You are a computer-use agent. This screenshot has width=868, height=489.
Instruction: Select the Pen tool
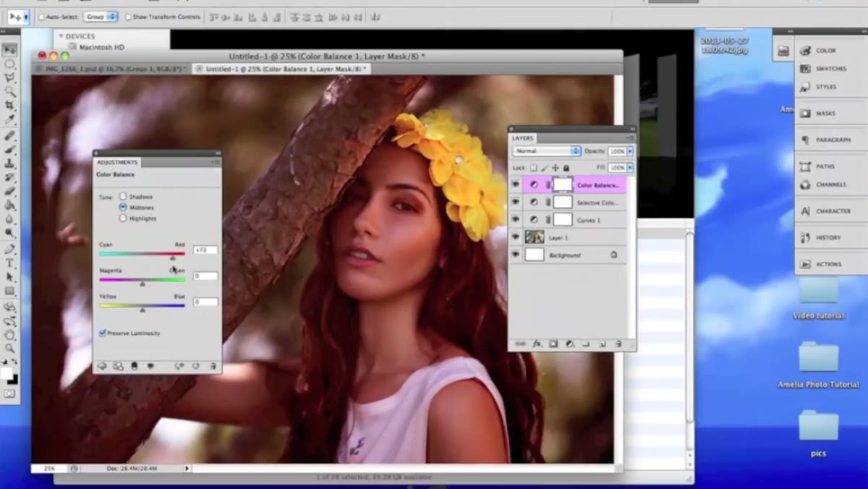tap(9, 249)
